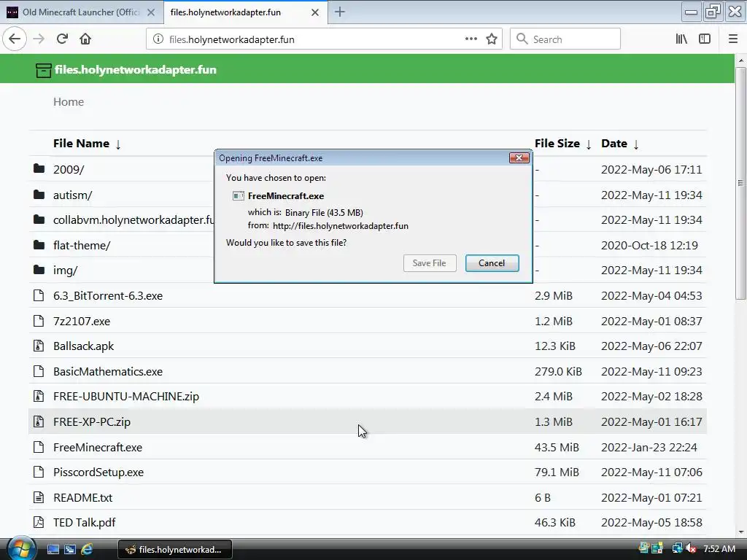The height and width of the screenshot is (560, 747).
Task: Open the flat-theme/ folder
Action: click(x=82, y=246)
